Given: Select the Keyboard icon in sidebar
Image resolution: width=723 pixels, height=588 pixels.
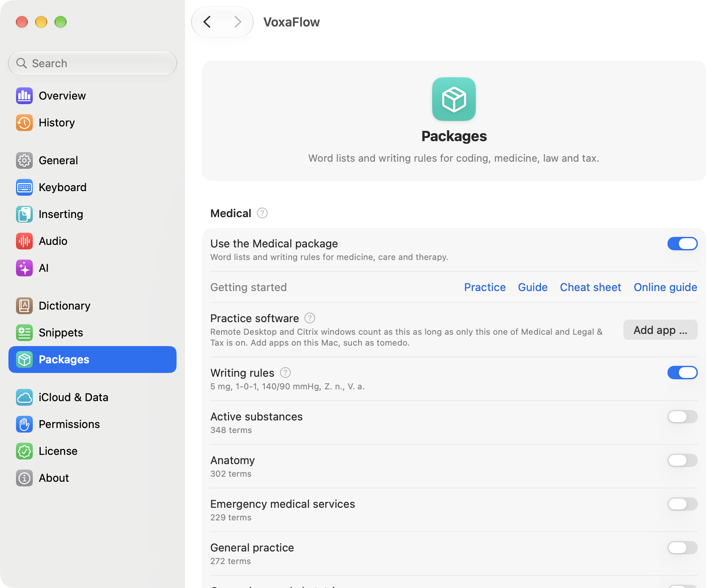Looking at the screenshot, I should point(24,187).
